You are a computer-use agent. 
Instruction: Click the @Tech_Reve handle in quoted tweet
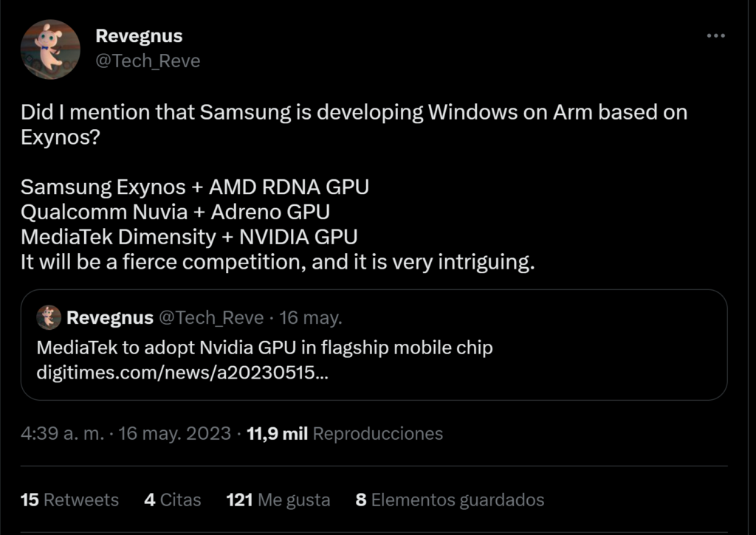coord(212,318)
